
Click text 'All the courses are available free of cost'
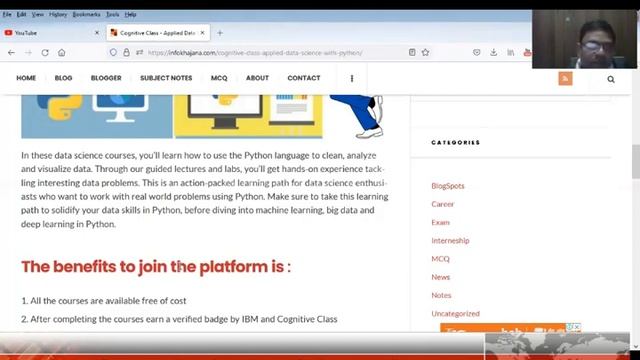click(x=108, y=301)
